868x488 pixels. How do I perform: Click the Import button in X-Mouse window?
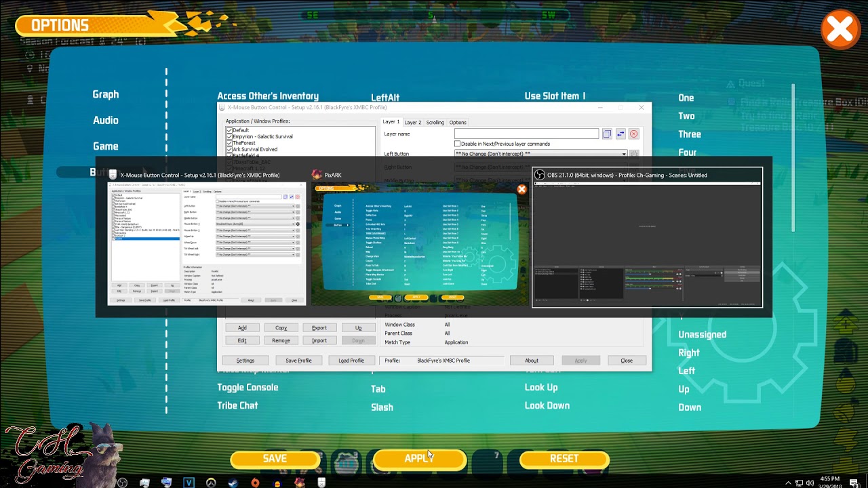click(319, 340)
